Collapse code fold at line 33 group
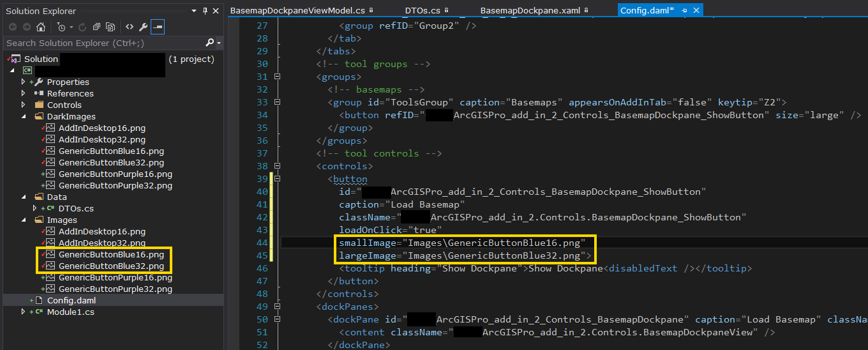The image size is (868, 350). click(x=277, y=102)
